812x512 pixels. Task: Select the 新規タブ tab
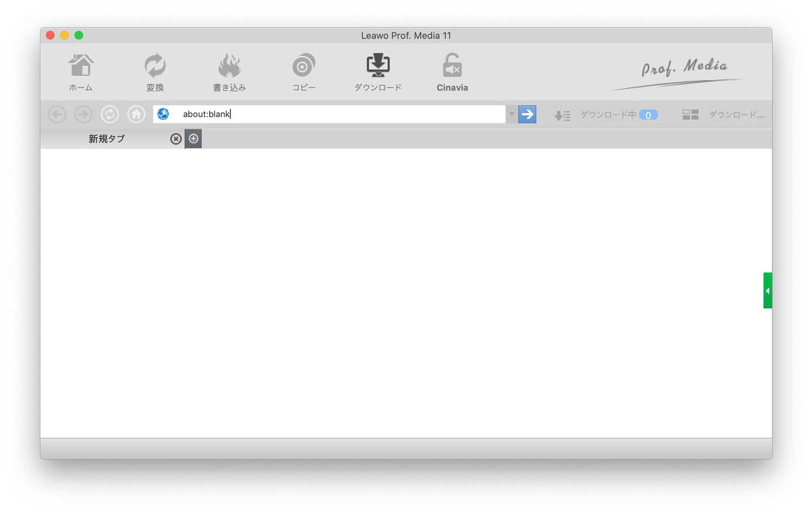107,139
